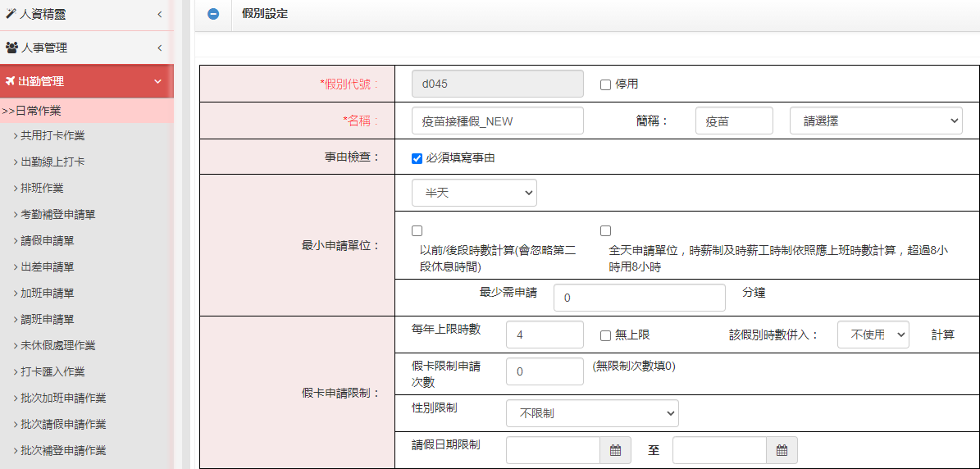Open 共用打卡作業 link
This screenshot has height=469, width=980.
pyautogui.click(x=52, y=135)
